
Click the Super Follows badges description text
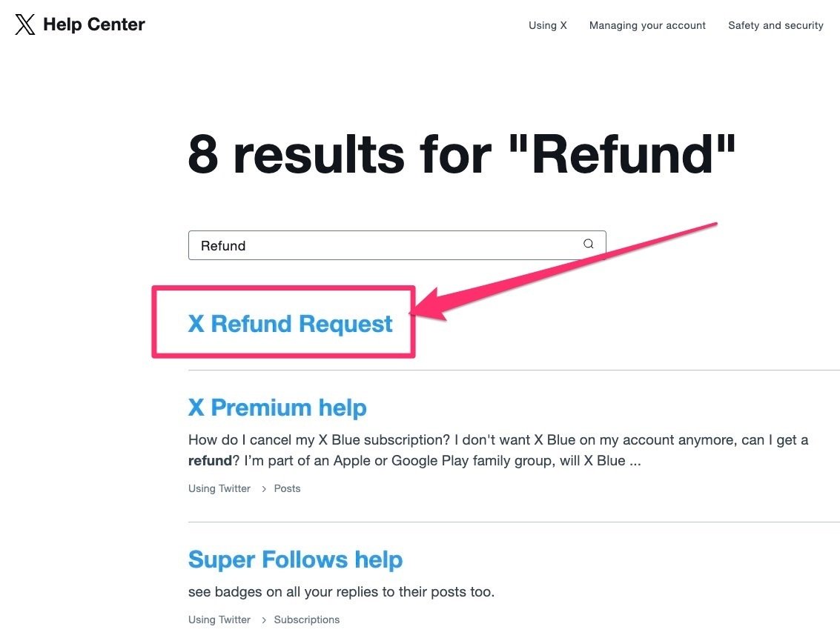tap(341, 592)
